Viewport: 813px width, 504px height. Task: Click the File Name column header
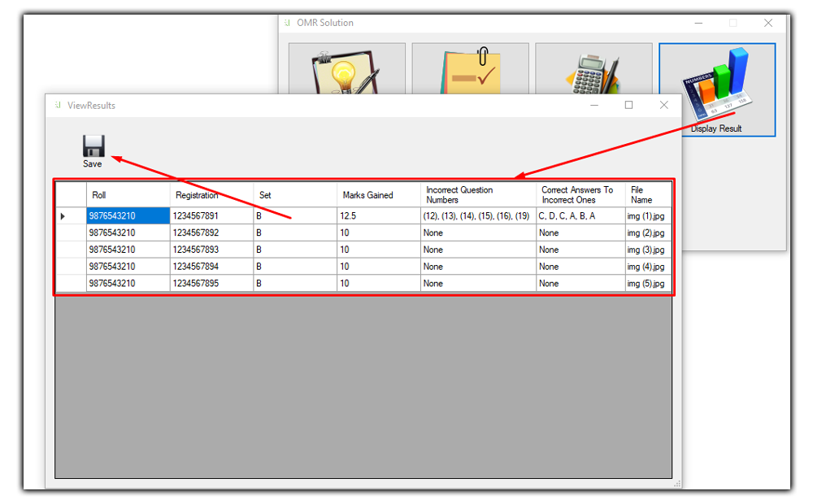click(x=648, y=195)
